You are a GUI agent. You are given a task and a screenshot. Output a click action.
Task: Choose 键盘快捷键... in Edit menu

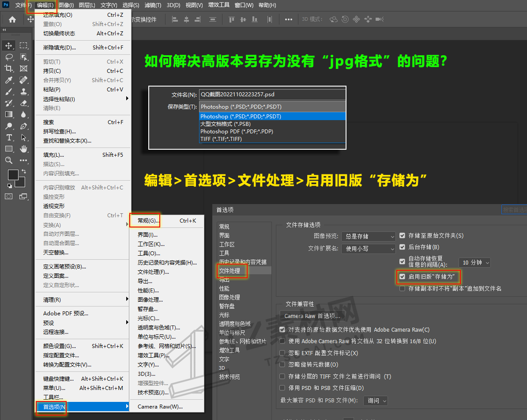[x=83, y=378]
